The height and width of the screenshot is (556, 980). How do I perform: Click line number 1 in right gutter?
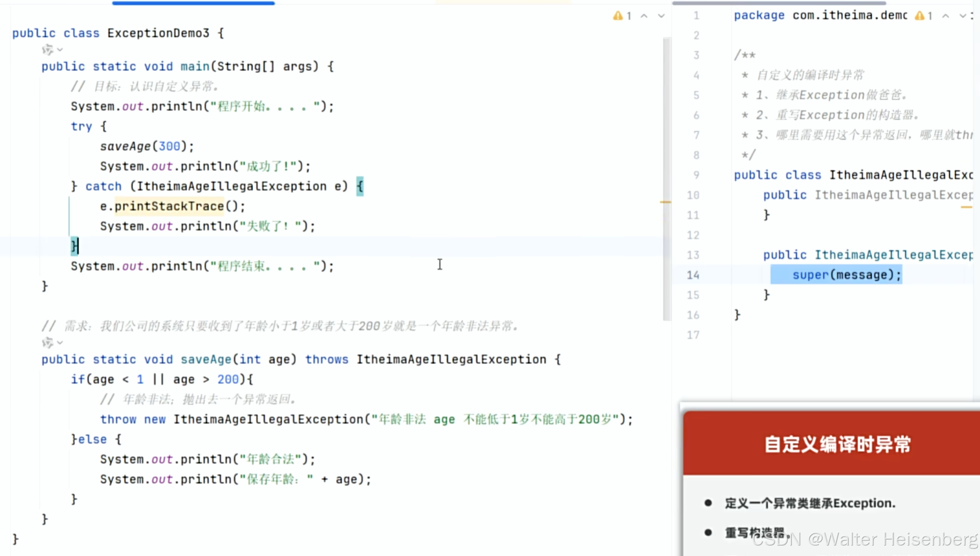coord(696,15)
